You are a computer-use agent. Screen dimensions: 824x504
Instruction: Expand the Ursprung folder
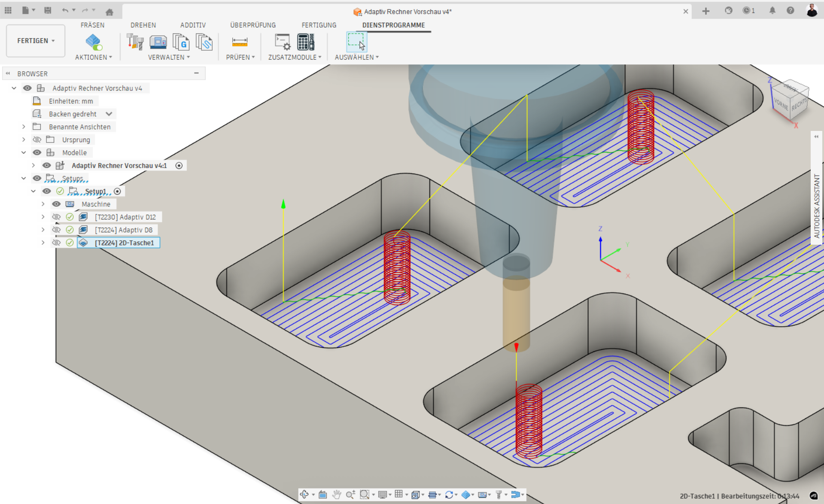[24, 140]
